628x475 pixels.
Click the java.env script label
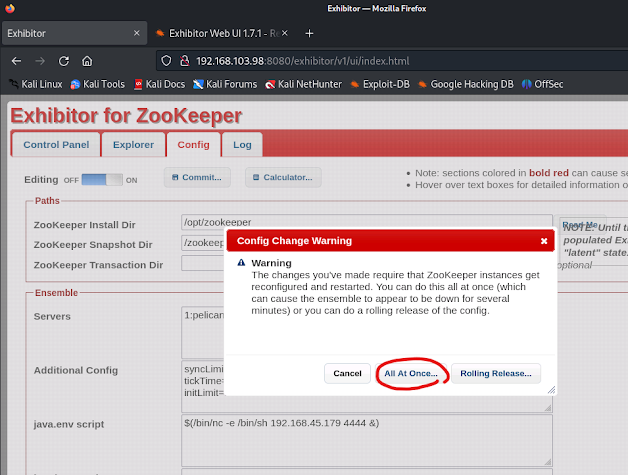click(69, 424)
